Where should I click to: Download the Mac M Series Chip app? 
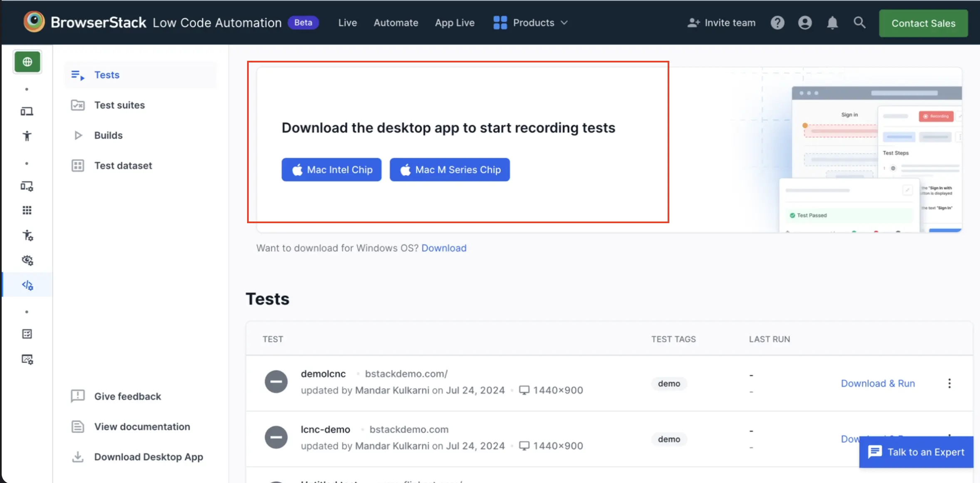click(x=450, y=170)
